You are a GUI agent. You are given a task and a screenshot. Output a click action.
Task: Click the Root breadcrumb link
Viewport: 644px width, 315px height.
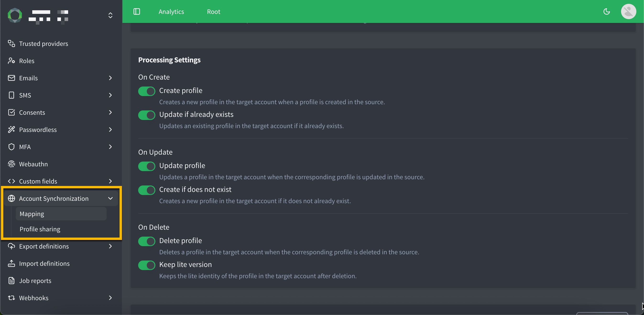pos(213,11)
